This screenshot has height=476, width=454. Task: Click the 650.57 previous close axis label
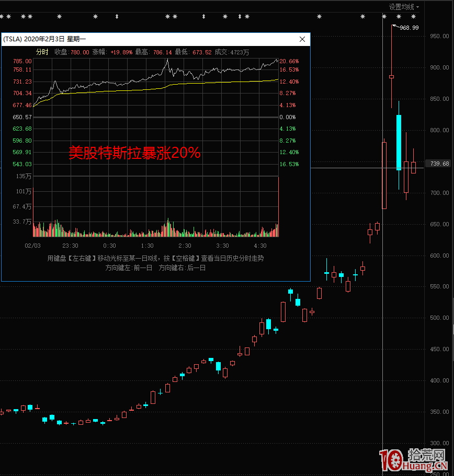tap(22, 117)
